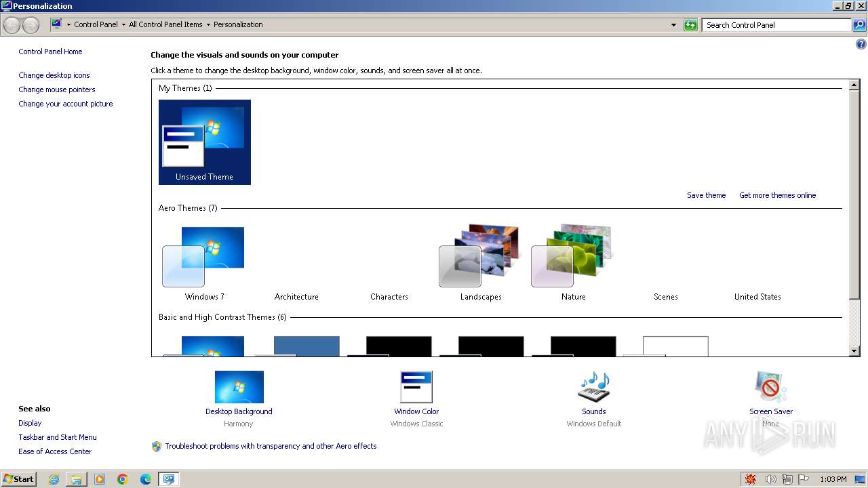Open Microsoft Edge from the taskbar

coord(146,479)
